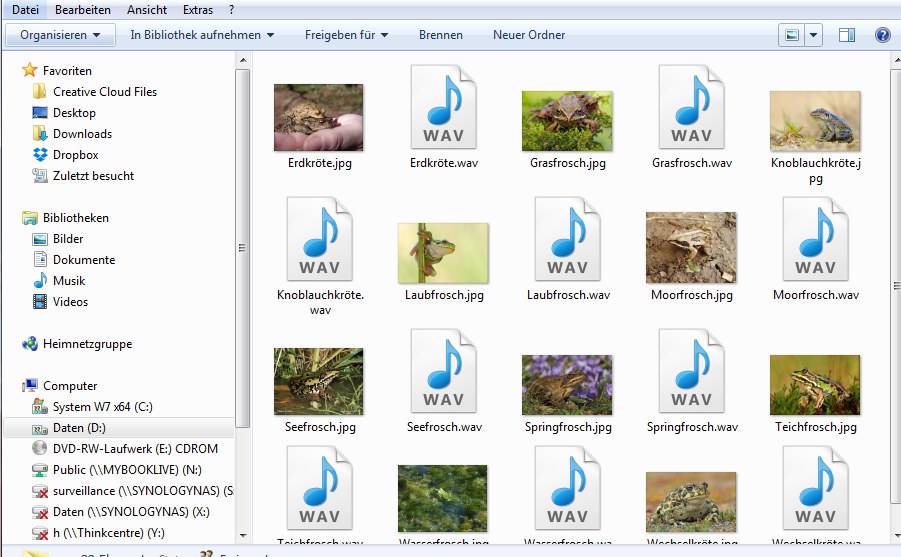Select the Springfrosch.wav audio file icon
901x557 pixels.
[x=691, y=371]
